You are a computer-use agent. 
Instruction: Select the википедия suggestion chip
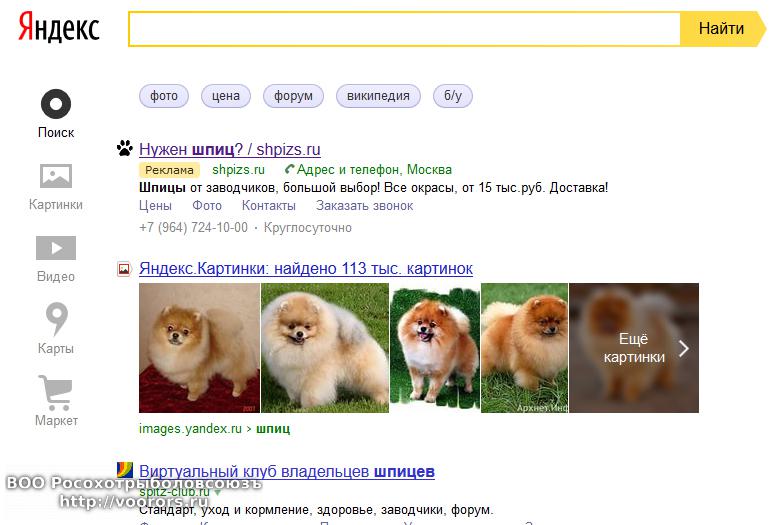click(378, 96)
